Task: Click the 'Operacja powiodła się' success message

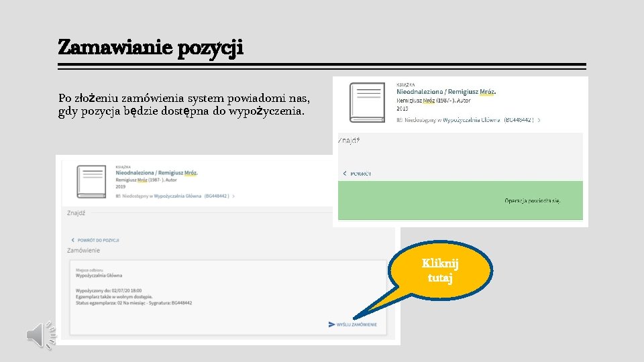Action: point(532,200)
